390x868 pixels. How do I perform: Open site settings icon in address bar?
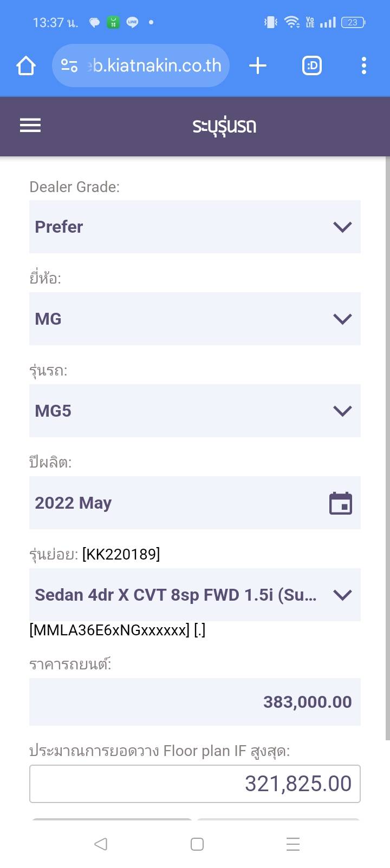[69, 66]
